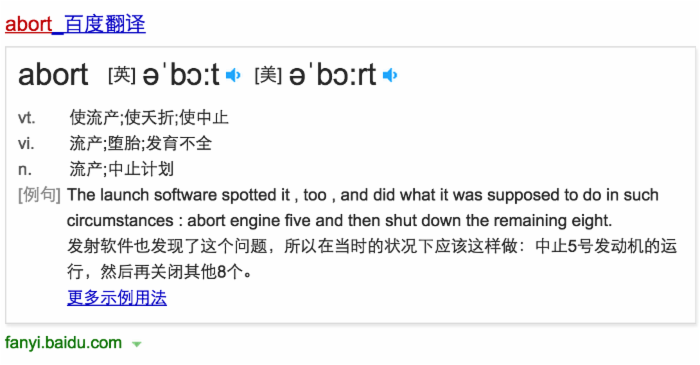
Task: Click the definition 使流产;使夭折;使中止
Action: 149,118
